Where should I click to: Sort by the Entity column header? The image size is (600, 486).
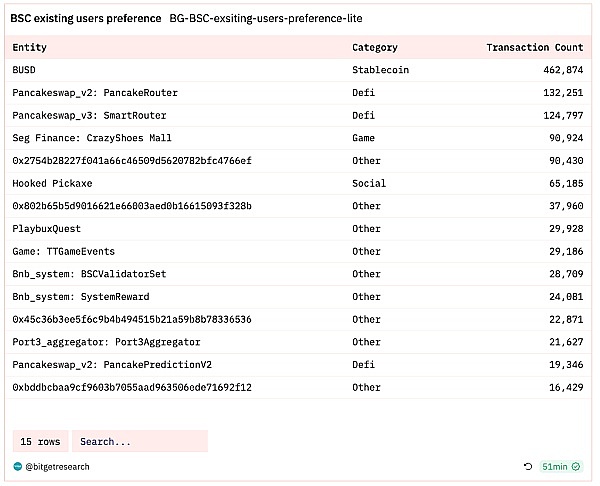coord(30,47)
